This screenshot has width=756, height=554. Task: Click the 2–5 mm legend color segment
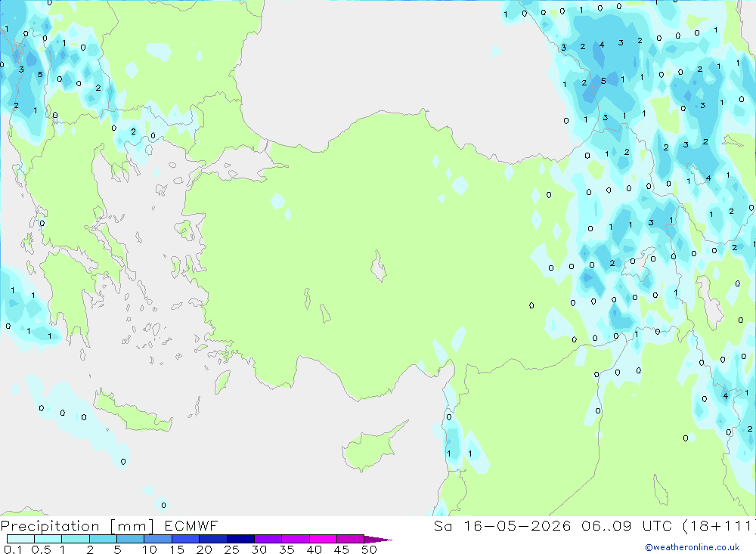coord(103,539)
